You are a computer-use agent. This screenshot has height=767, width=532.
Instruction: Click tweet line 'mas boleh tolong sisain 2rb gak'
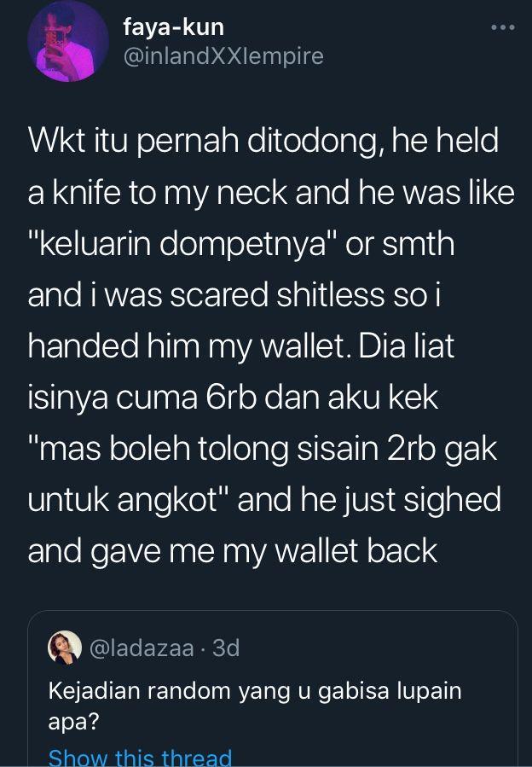(x=263, y=450)
